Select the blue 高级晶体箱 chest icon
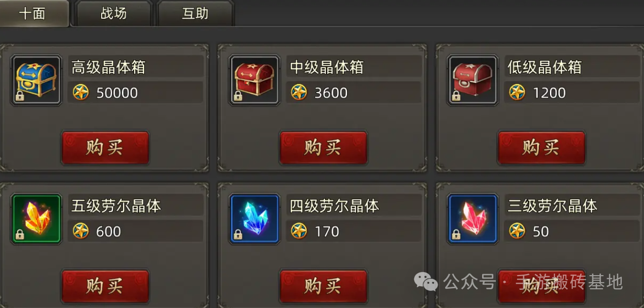The image size is (644, 308). 36,80
